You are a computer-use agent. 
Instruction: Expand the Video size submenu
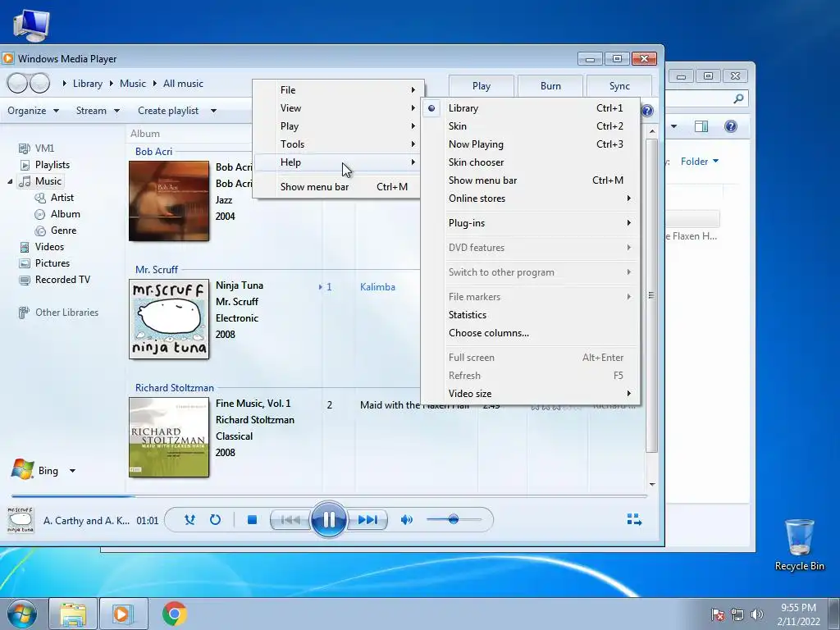point(531,394)
